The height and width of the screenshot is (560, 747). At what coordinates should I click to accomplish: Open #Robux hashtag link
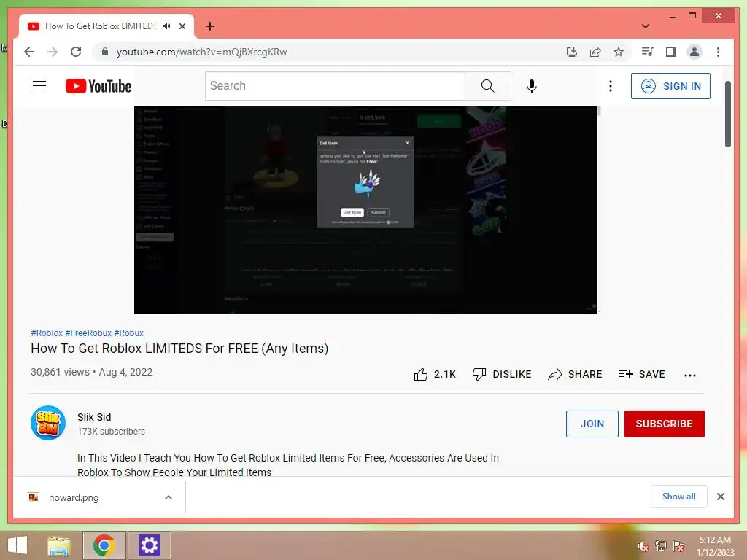(128, 332)
